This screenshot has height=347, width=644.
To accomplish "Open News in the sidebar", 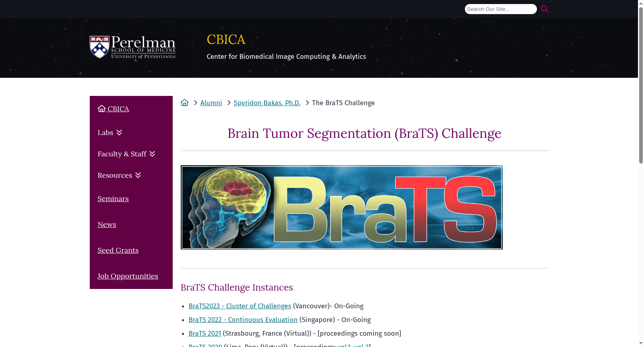I will coord(107,224).
